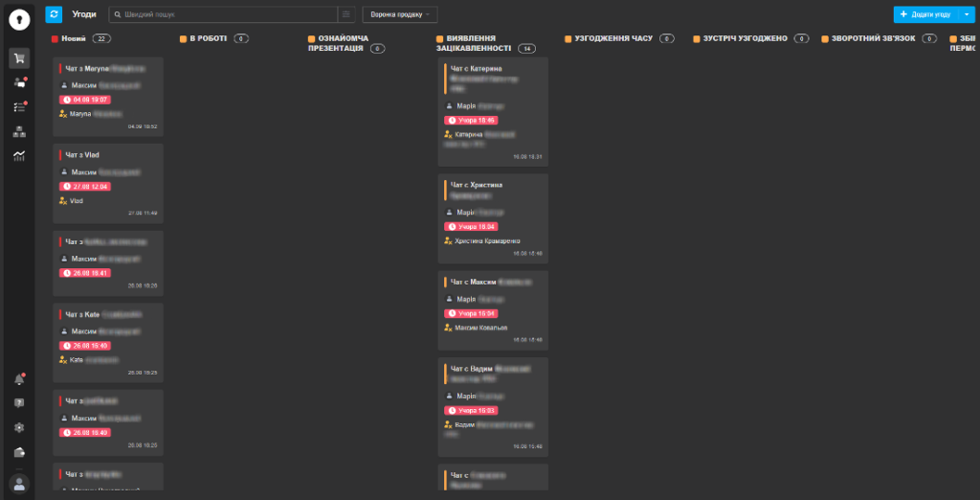The height and width of the screenshot is (500, 980).
Task: Focus the Швидкий пошук search field
Action: pos(225,14)
